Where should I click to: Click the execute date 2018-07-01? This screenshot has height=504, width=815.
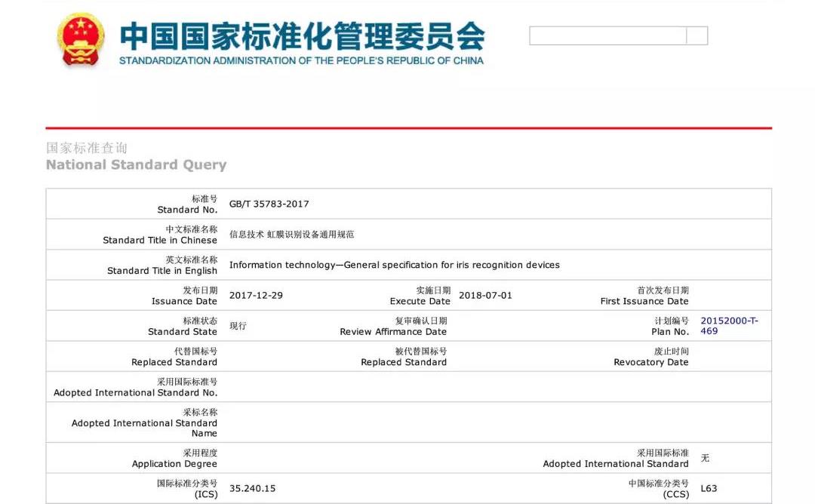point(485,295)
